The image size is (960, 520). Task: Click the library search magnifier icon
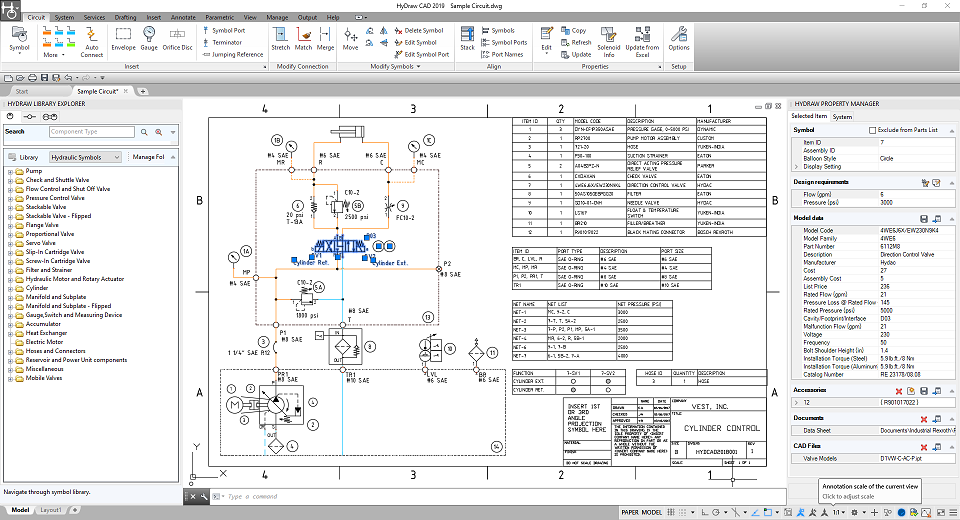click(x=144, y=132)
